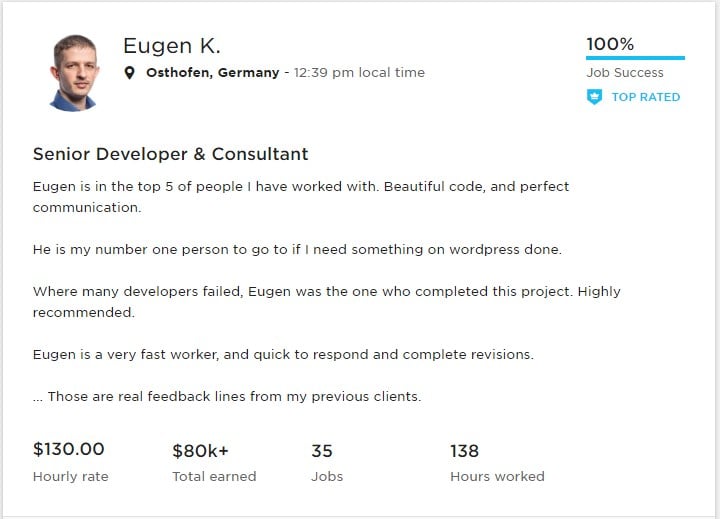
Task: Click the Senior Developer & Consultant heading
Action: coord(170,154)
